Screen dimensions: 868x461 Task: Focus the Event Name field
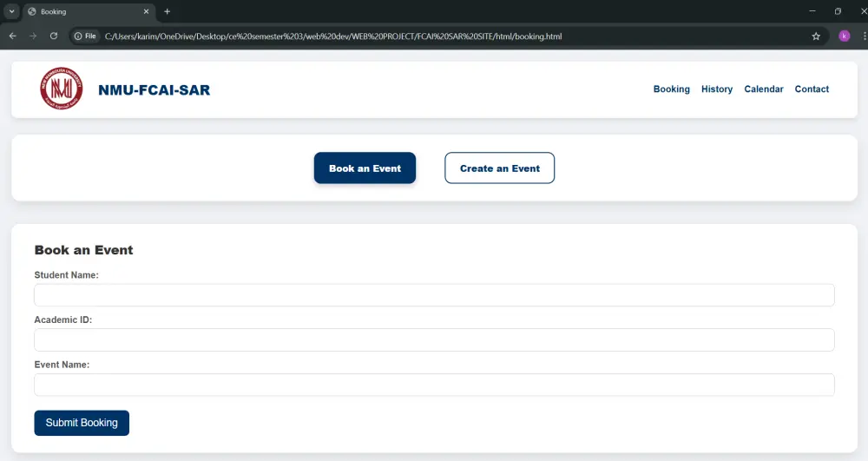(x=434, y=385)
